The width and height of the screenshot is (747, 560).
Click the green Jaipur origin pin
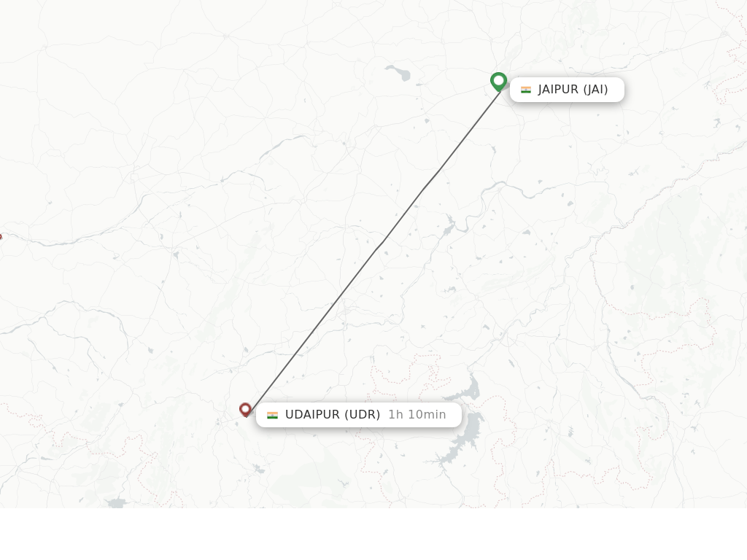click(x=498, y=82)
